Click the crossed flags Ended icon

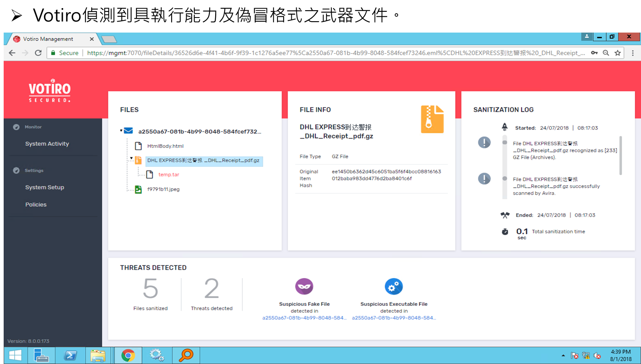coord(505,215)
